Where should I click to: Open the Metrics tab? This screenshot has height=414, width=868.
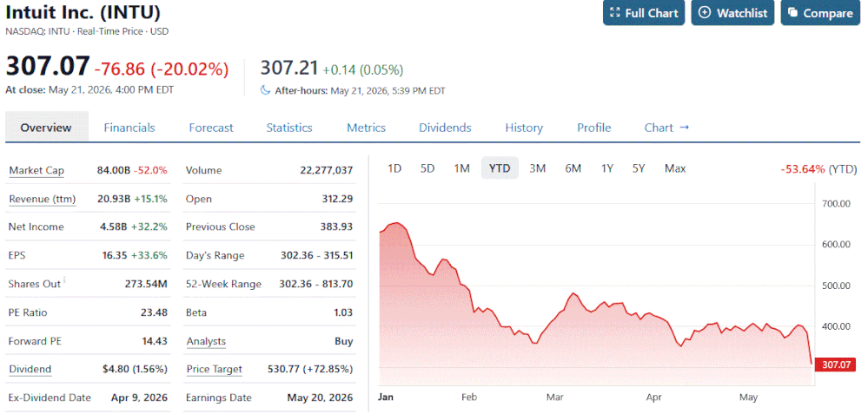click(x=366, y=128)
